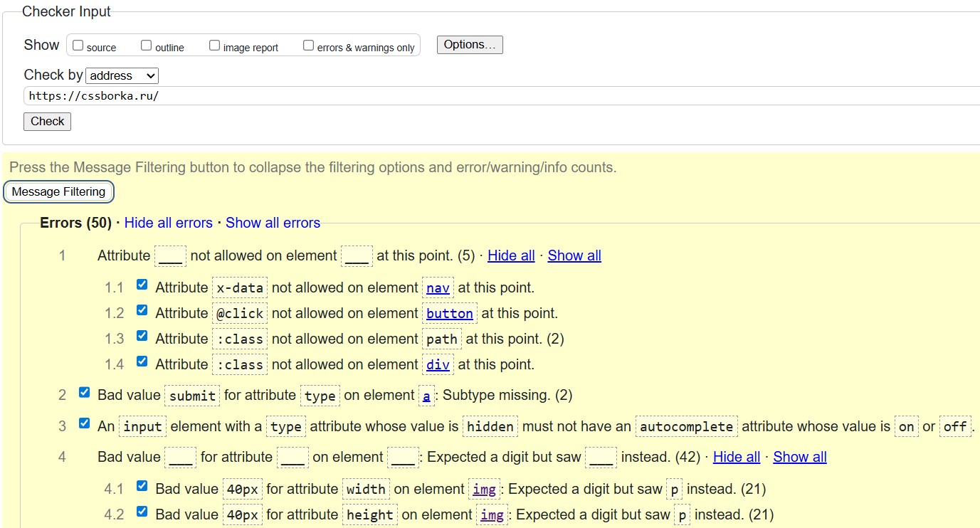Open the Options… button
Image resolution: width=980 pixels, height=528 pixels.
[470, 45]
